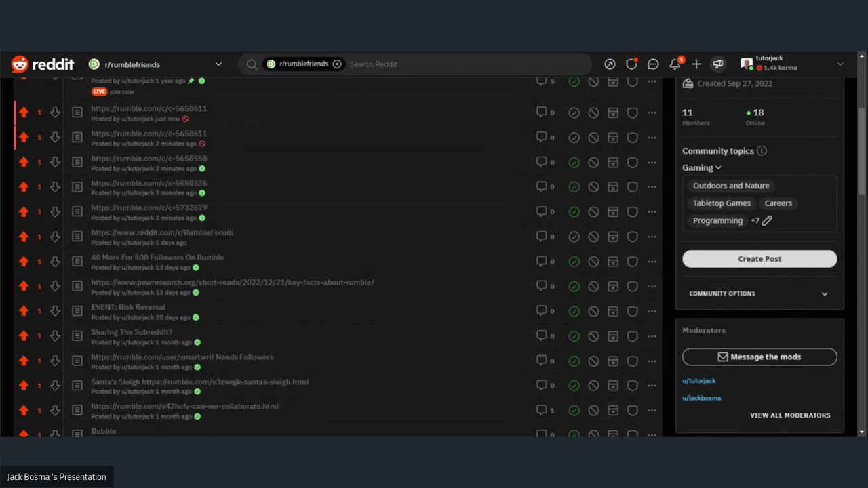
Task: Open the tutorjack user account menu
Action: pos(792,64)
